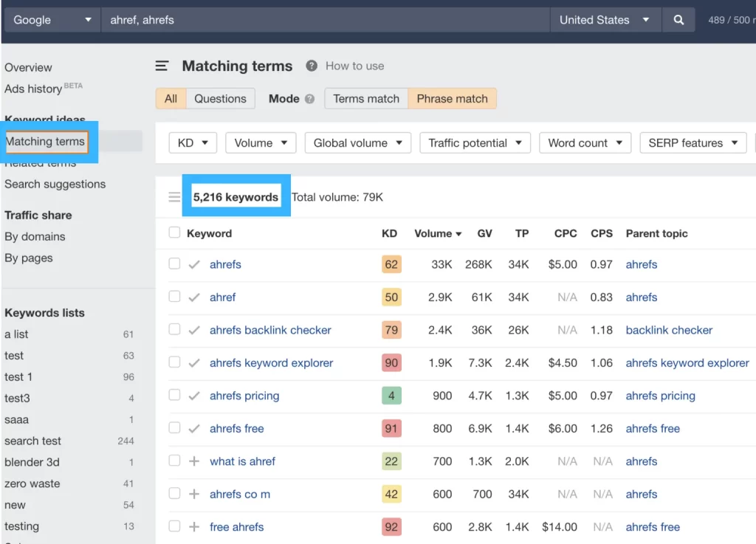756x544 pixels.
Task: Click the checkmark for ahrefs free
Action: tap(194, 428)
